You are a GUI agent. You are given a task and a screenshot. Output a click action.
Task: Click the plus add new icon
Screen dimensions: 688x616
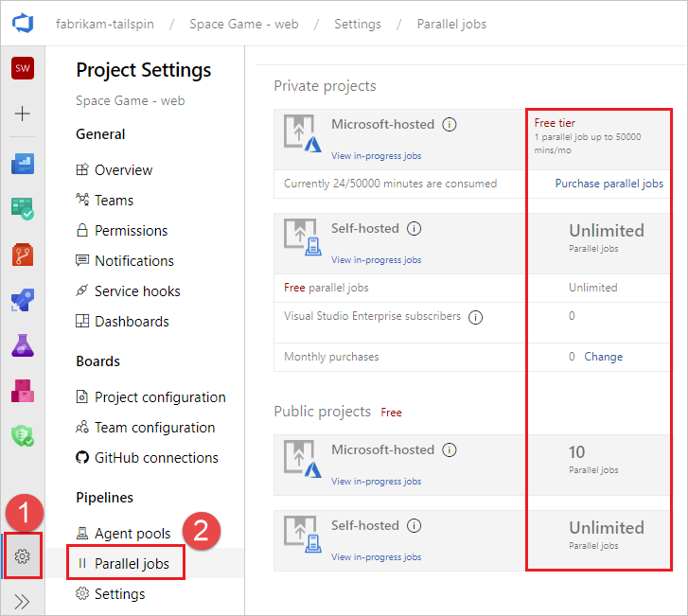coord(23,114)
